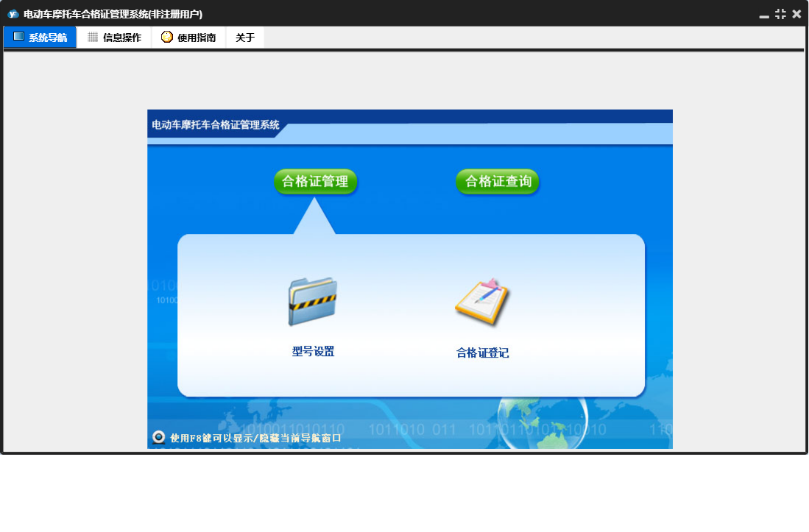
Task: Select the green 合格证查询 button
Action: [x=498, y=182]
